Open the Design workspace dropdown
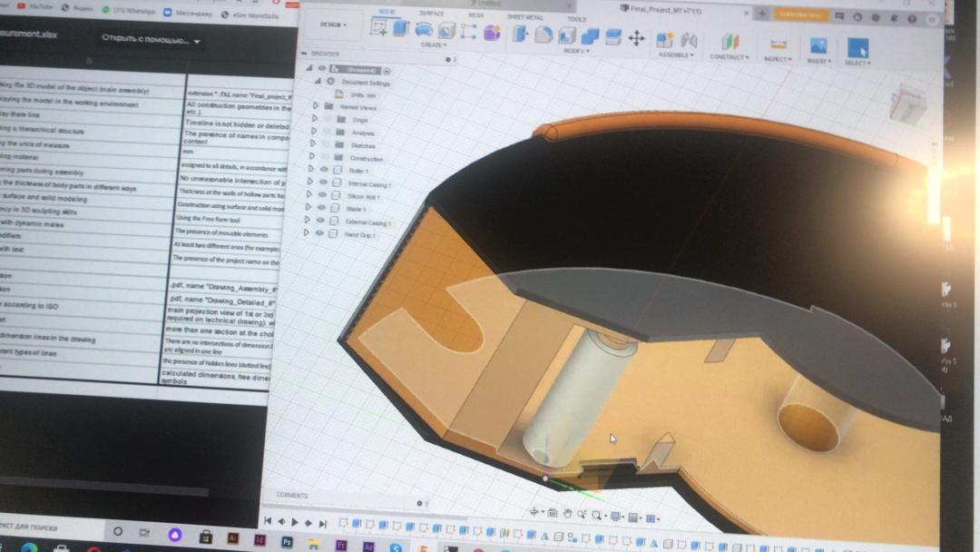Viewport: 980px width, 552px height. [331, 25]
